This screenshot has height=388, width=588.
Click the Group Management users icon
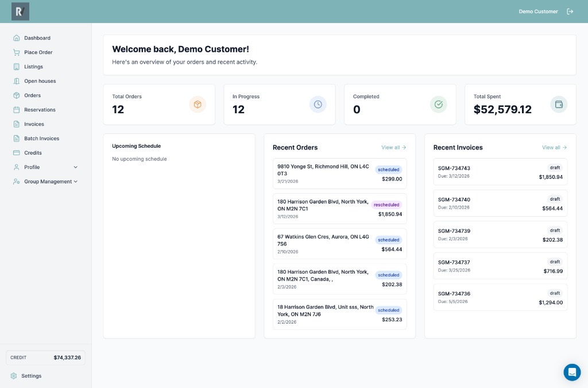[17, 181]
